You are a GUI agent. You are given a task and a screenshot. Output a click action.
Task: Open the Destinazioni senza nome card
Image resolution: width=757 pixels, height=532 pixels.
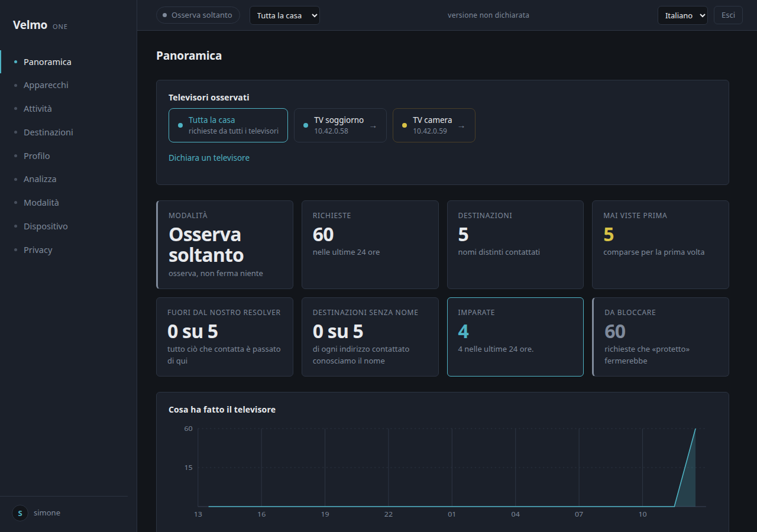[370, 337]
